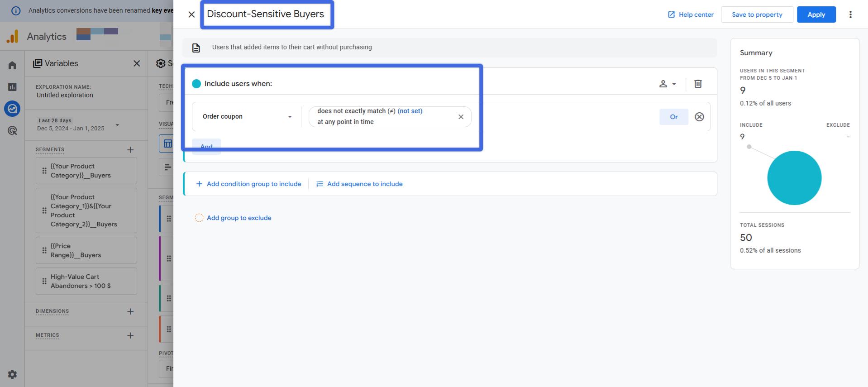The image size is (868, 387).
Task: Go to Analytics Home icon
Action: (x=12, y=65)
